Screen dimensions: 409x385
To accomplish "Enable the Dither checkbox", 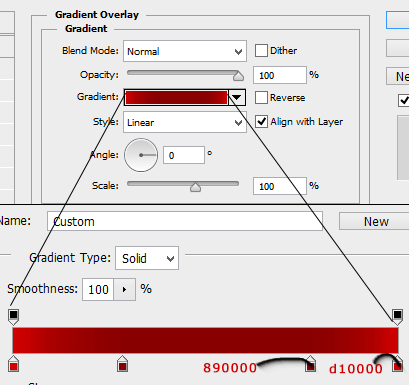I will pos(261,51).
